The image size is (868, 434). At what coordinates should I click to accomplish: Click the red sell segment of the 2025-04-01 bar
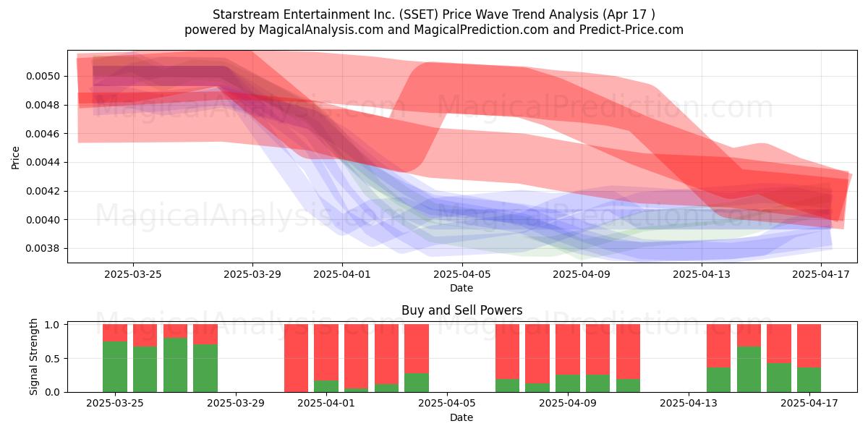pyautogui.click(x=326, y=352)
